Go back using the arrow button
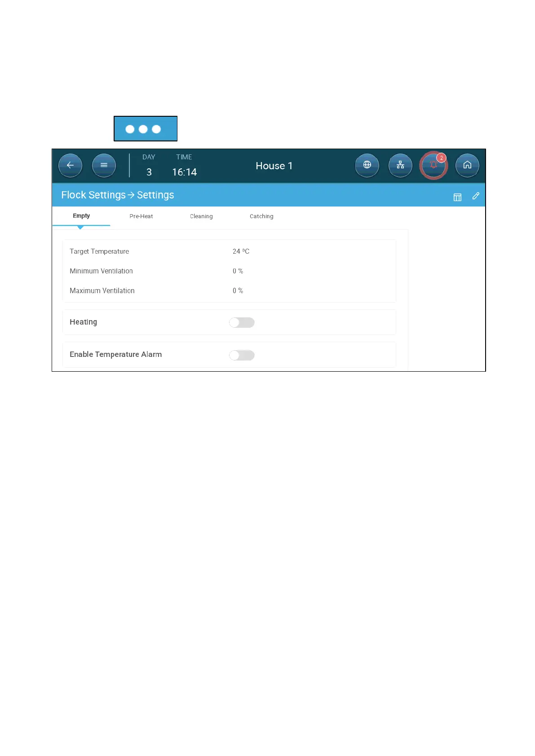The image size is (535, 756). point(70,165)
